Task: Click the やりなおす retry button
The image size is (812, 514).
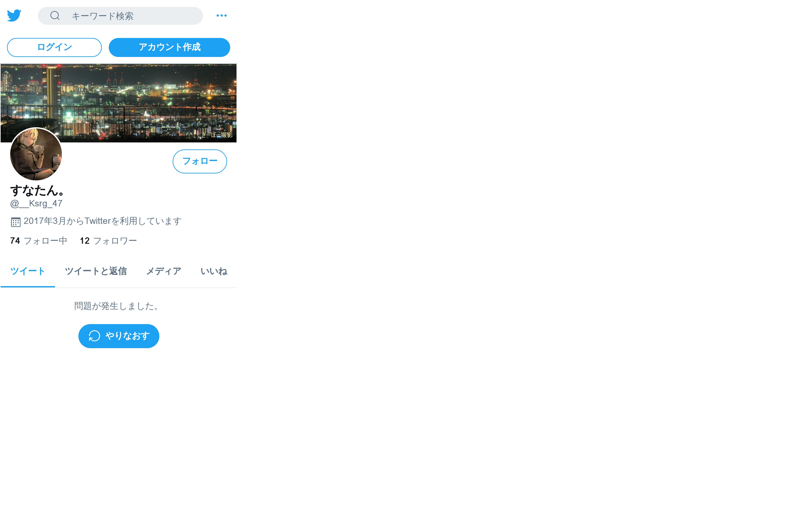Action: (x=119, y=336)
